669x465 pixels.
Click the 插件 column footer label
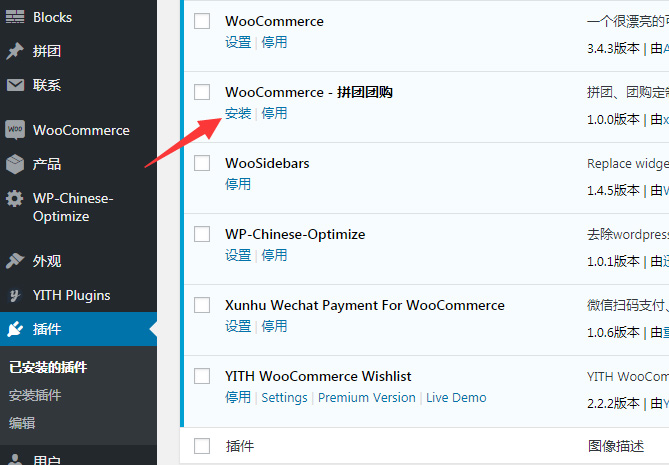(240, 446)
